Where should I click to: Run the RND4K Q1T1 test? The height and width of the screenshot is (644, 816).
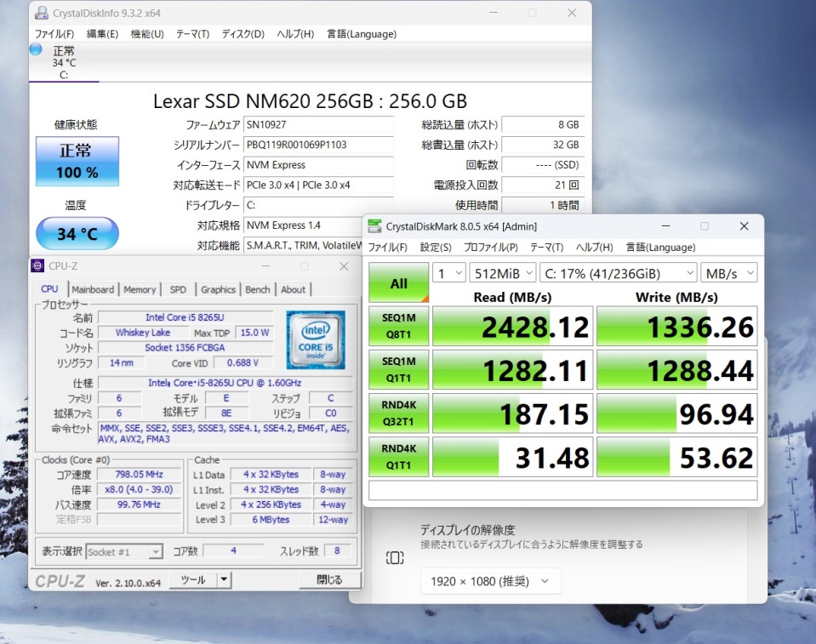[398, 457]
